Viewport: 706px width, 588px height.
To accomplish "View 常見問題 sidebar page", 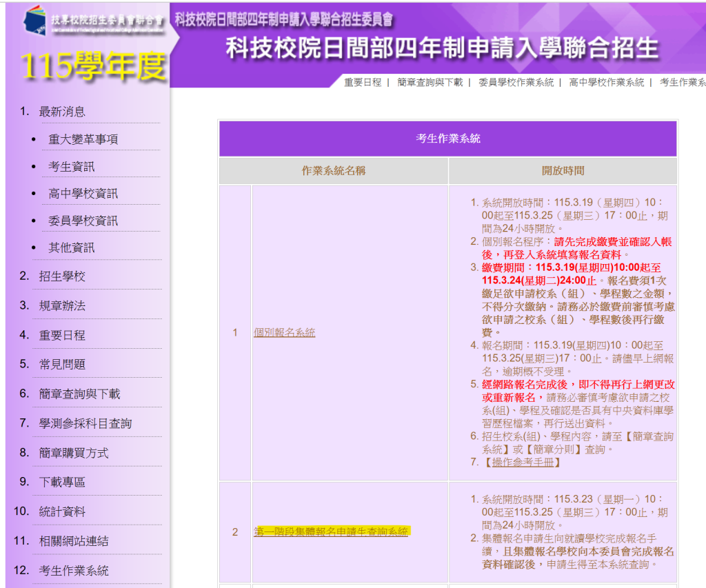I will click(x=62, y=364).
